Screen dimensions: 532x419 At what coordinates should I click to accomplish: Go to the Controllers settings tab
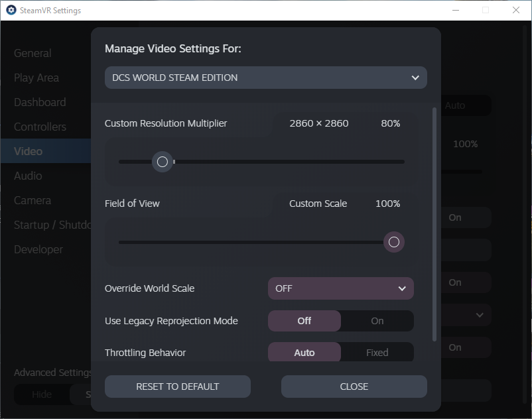click(x=40, y=127)
